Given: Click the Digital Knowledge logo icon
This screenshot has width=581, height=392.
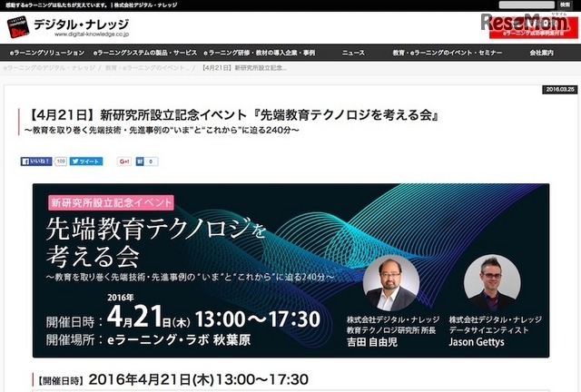Looking at the screenshot, I should coord(18,27).
